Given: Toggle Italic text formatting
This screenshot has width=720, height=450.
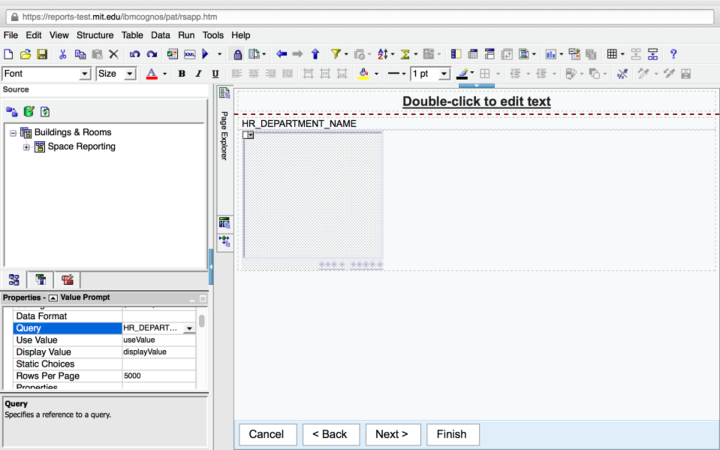Looking at the screenshot, I should pos(199,74).
